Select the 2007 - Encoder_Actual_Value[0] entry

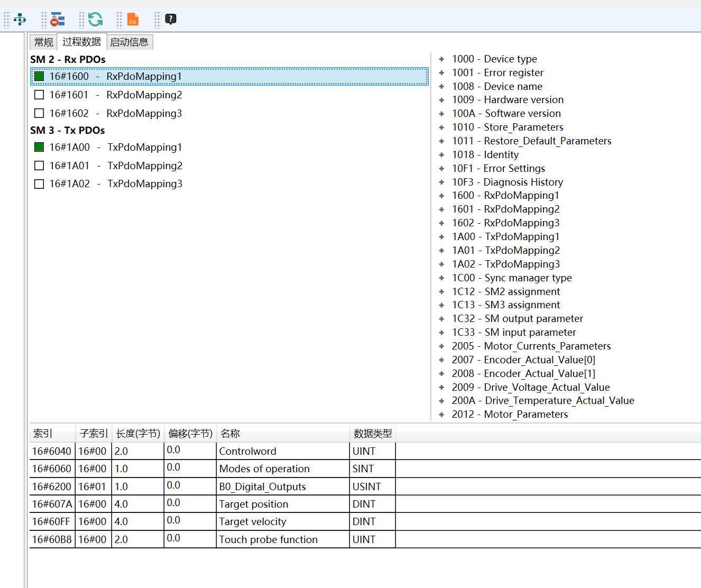click(523, 360)
